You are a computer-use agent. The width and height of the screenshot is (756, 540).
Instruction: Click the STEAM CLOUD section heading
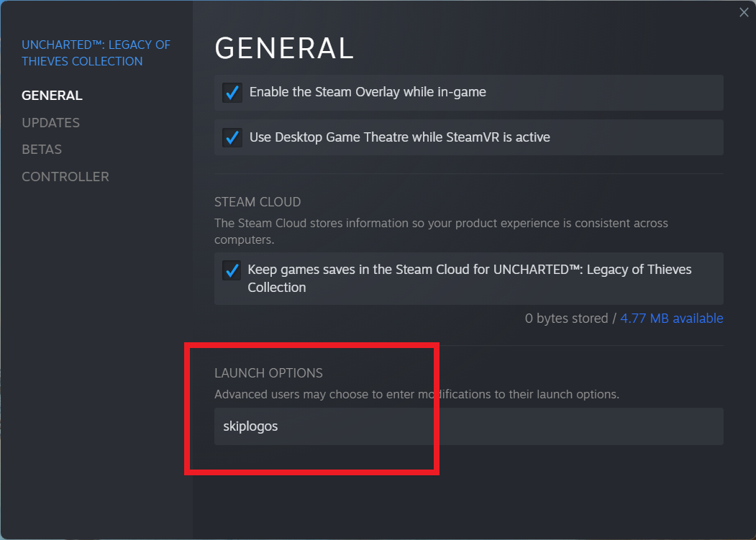(x=258, y=202)
